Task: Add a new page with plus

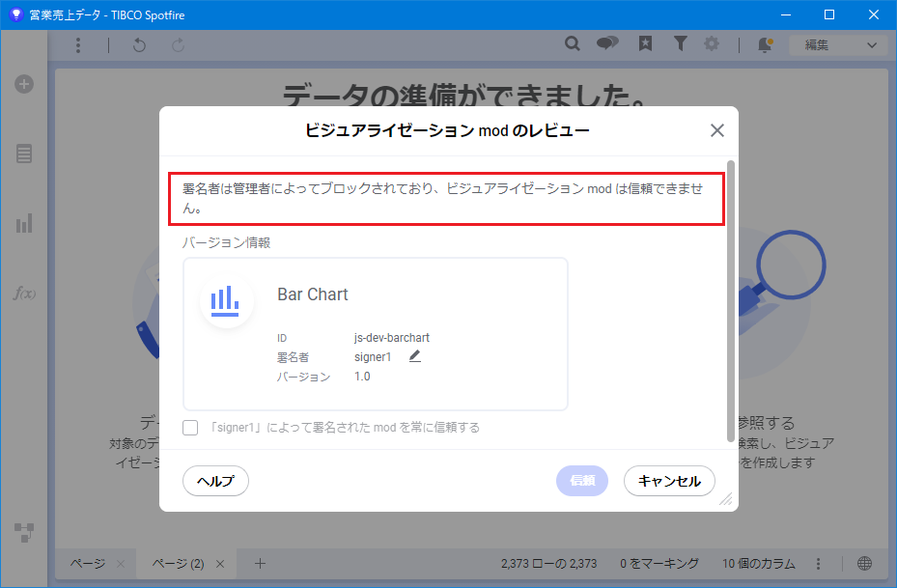Action: (260, 564)
